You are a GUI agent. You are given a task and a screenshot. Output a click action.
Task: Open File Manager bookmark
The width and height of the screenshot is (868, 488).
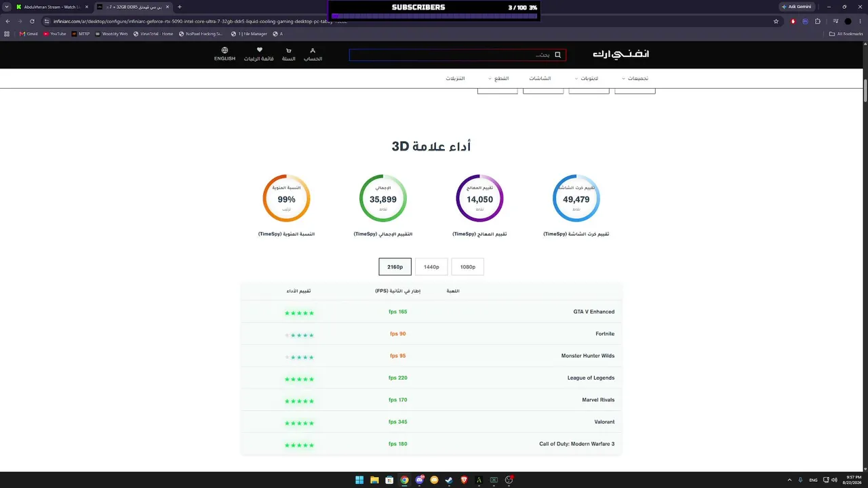click(x=249, y=33)
